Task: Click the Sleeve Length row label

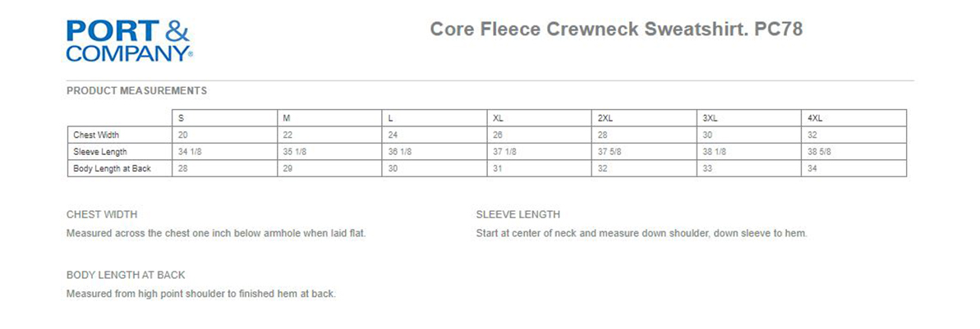Action: pos(100,152)
